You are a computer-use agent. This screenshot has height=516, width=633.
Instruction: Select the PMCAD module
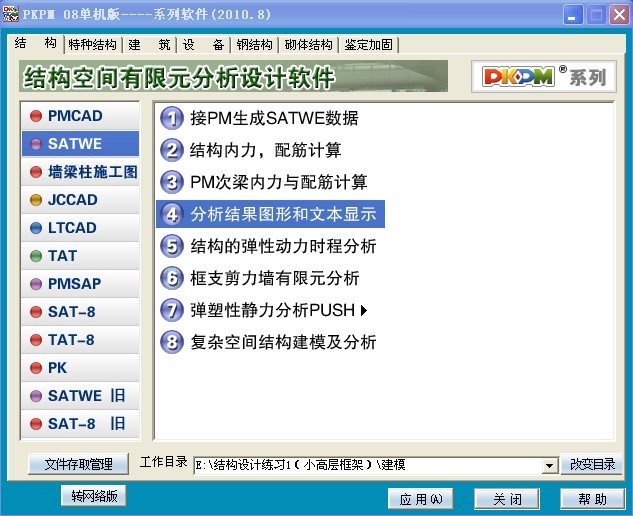coord(80,116)
